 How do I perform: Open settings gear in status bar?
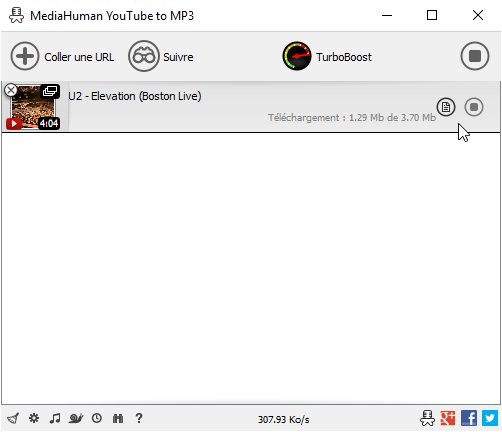[x=34, y=418]
